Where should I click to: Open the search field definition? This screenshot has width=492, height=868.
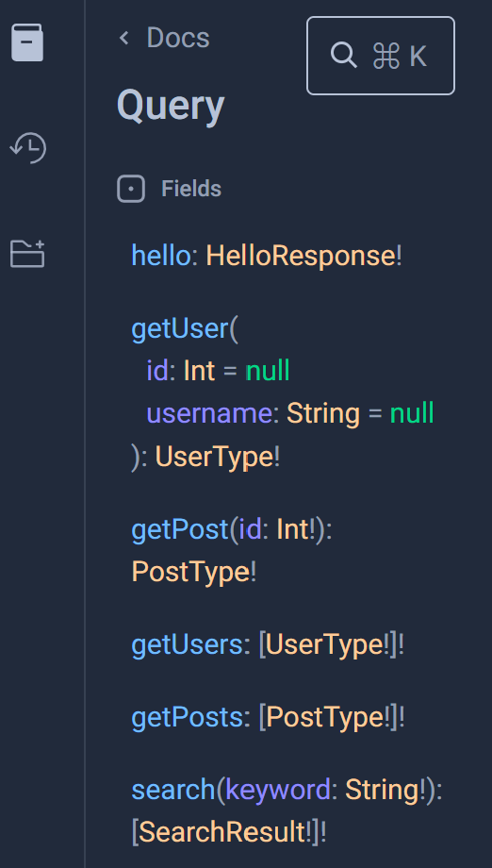pyautogui.click(x=173, y=790)
